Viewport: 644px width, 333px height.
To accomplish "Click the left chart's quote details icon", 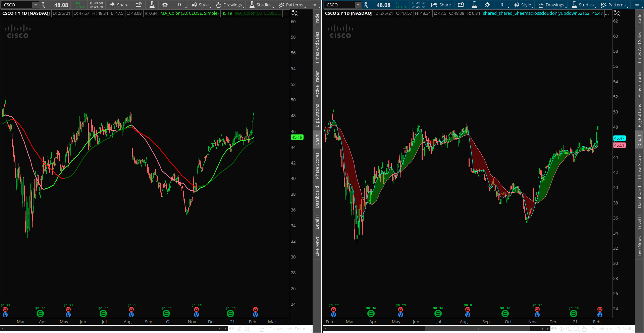I will point(139,5).
